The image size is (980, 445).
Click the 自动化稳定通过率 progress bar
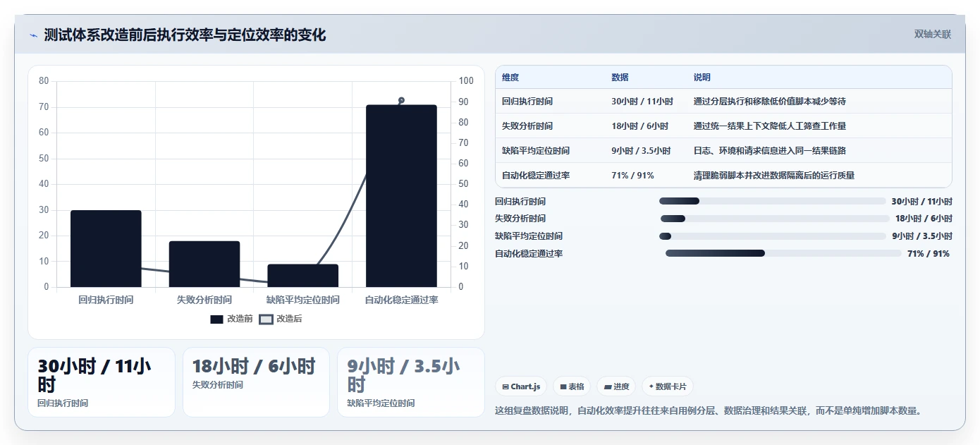783,253
